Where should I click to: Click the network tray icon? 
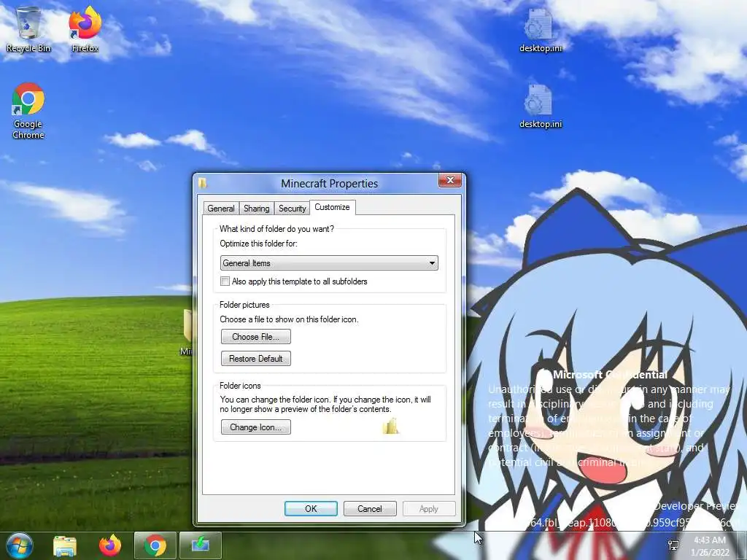(673, 545)
